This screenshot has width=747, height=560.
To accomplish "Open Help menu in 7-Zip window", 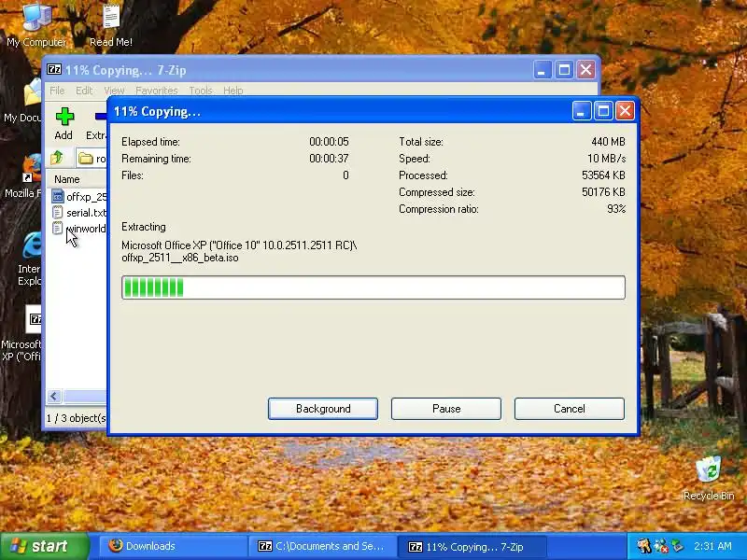I will (x=233, y=91).
